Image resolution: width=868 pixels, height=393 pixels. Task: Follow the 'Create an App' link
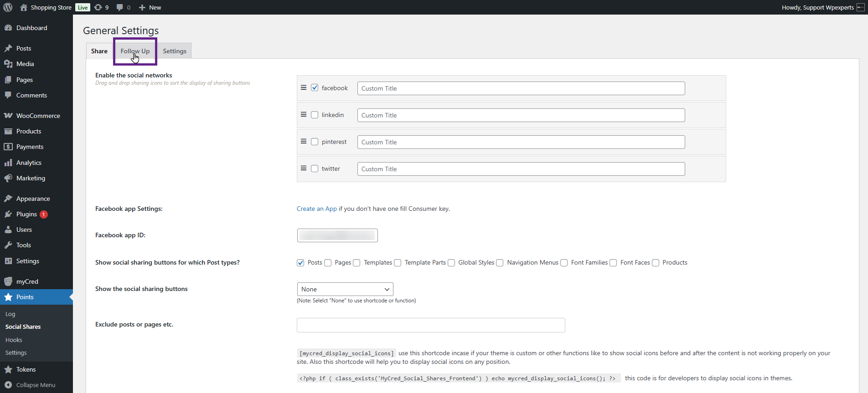[316, 209]
